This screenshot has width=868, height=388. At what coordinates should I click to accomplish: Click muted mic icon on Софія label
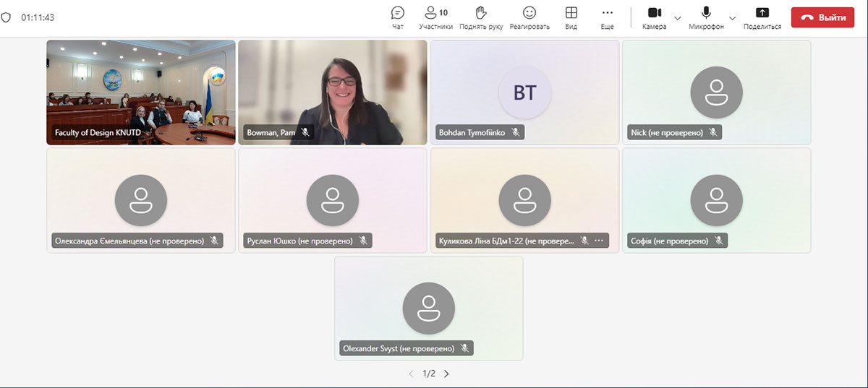719,241
